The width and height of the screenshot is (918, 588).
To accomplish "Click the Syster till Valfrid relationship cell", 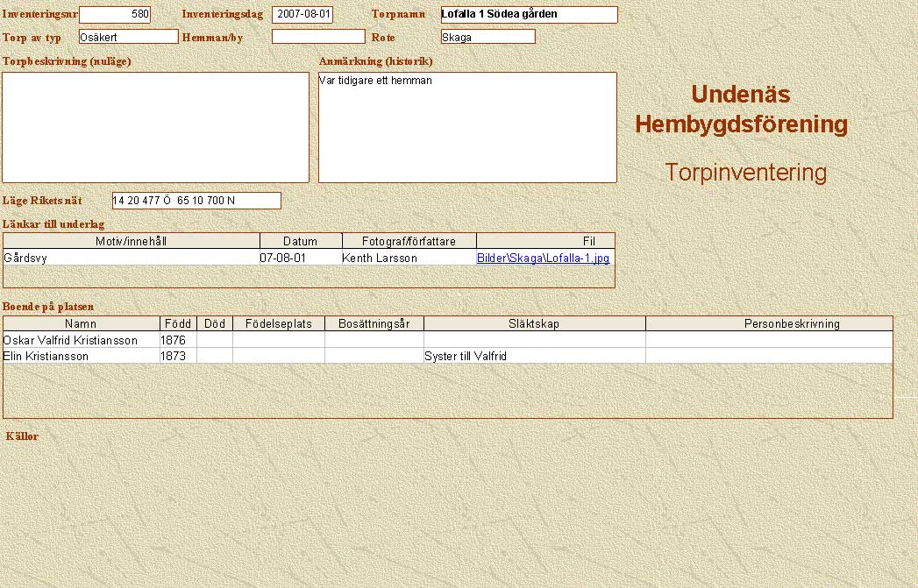I will [534, 357].
